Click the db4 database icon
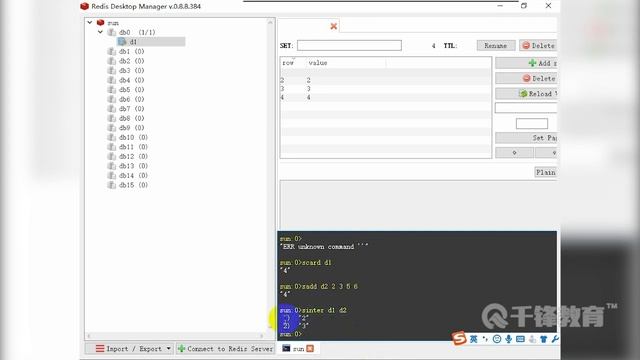640x360 pixels. [x=111, y=80]
